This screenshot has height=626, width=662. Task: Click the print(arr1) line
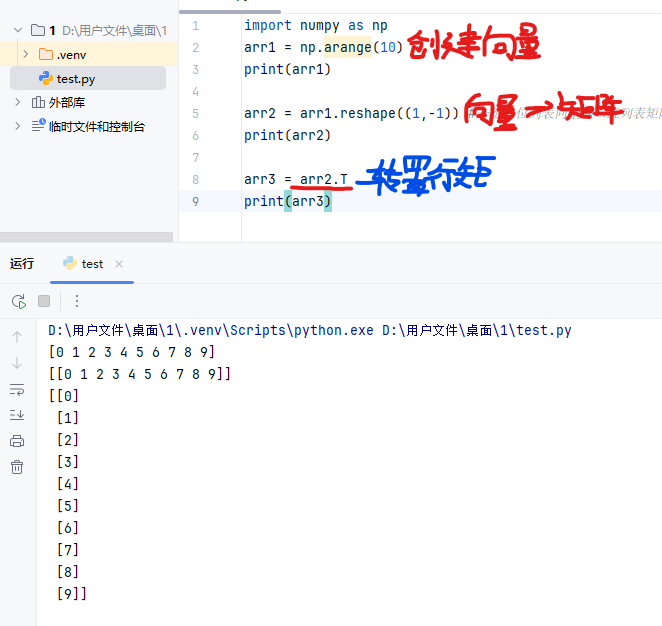(x=287, y=69)
